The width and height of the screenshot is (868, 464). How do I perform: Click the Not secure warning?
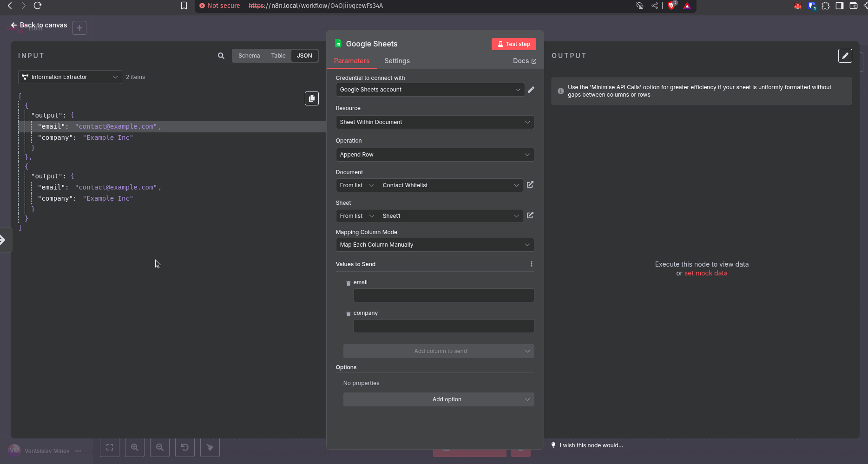tap(220, 6)
